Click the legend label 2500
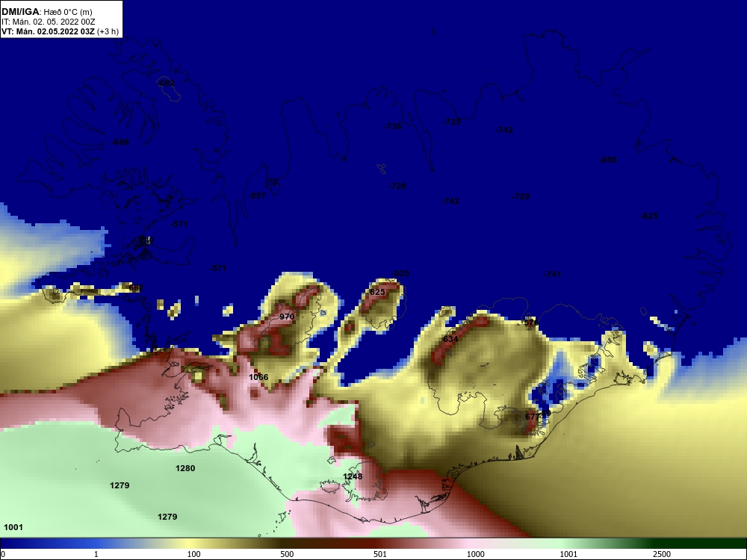The image size is (747, 560). click(662, 554)
